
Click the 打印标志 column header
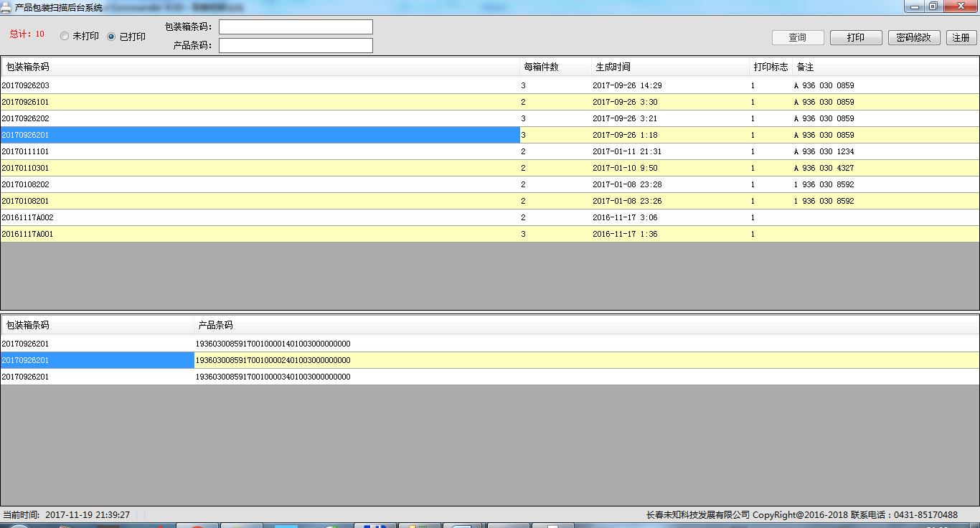(771, 67)
